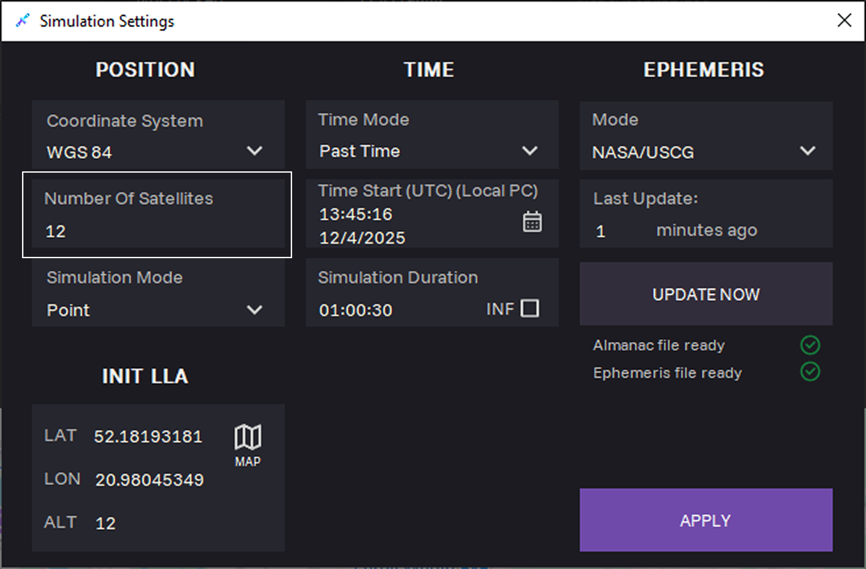Expand the Time Mode dropdown
This screenshot has width=866, height=569.
pos(529,151)
